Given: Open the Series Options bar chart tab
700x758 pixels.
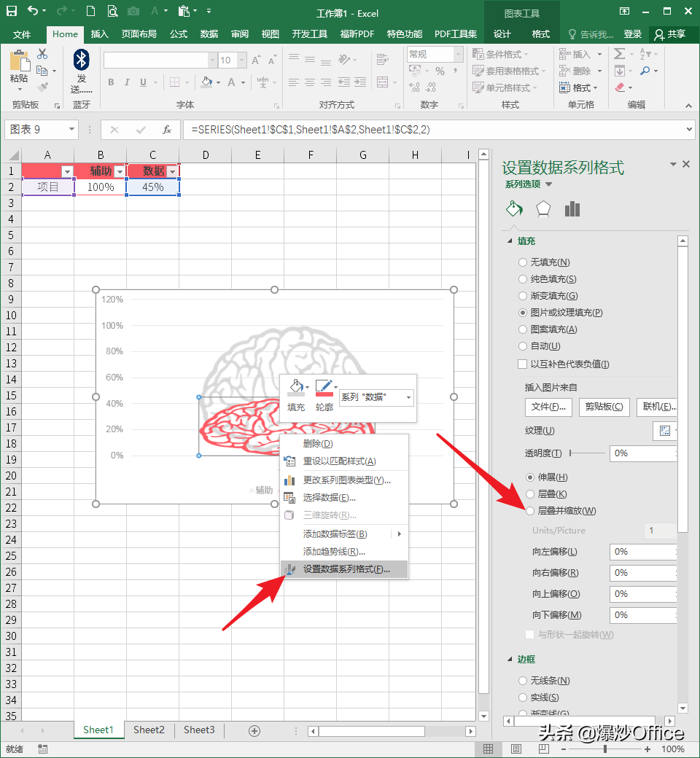Looking at the screenshot, I should (572, 209).
